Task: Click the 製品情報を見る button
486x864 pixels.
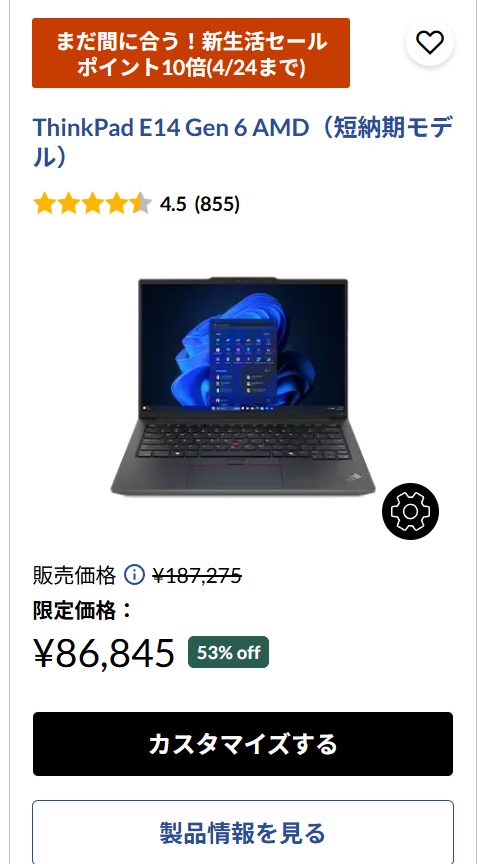Action: [243, 832]
